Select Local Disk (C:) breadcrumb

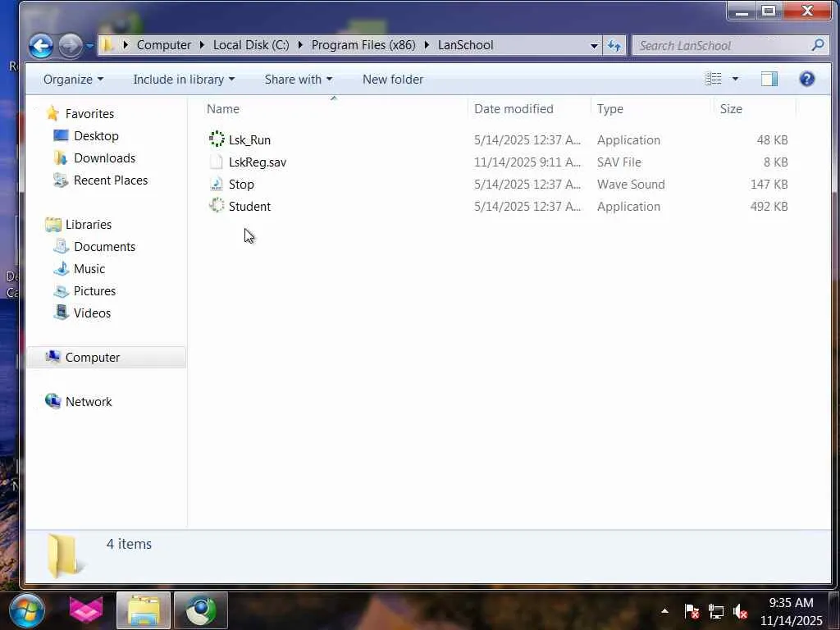[251, 45]
